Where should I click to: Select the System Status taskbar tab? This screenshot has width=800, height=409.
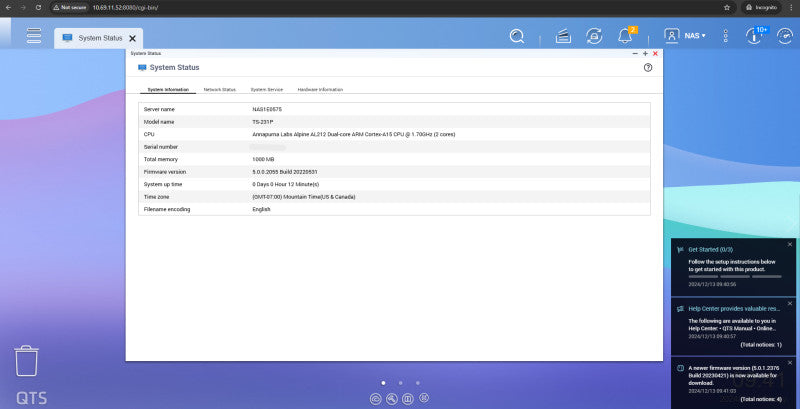pos(99,38)
